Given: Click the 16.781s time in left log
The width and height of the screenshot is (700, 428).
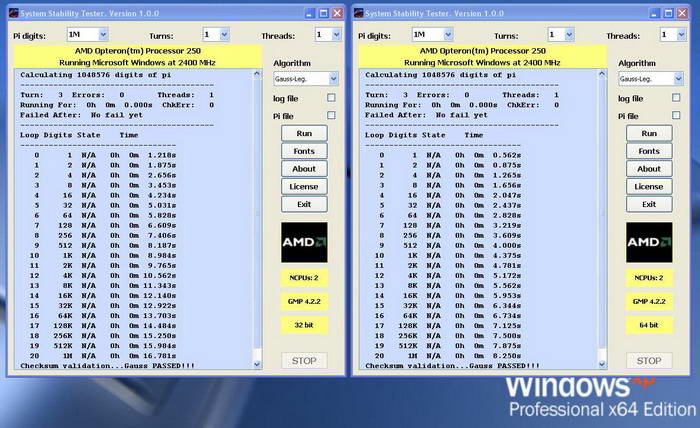Looking at the screenshot, I should tap(159, 356).
